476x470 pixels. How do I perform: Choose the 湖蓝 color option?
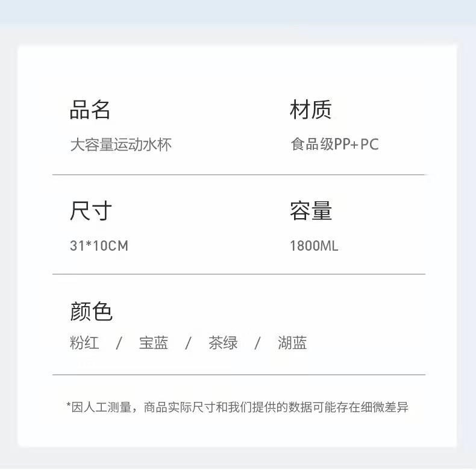[292, 343]
